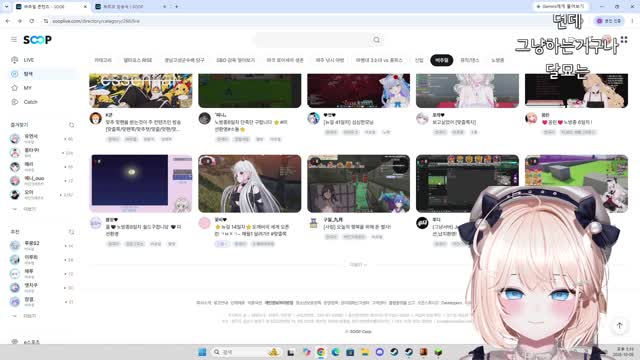Image resolution: width=640 pixels, height=360 pixels.
Task: Select the highlighted 버추얼 category pill
Action: point(442,60)
